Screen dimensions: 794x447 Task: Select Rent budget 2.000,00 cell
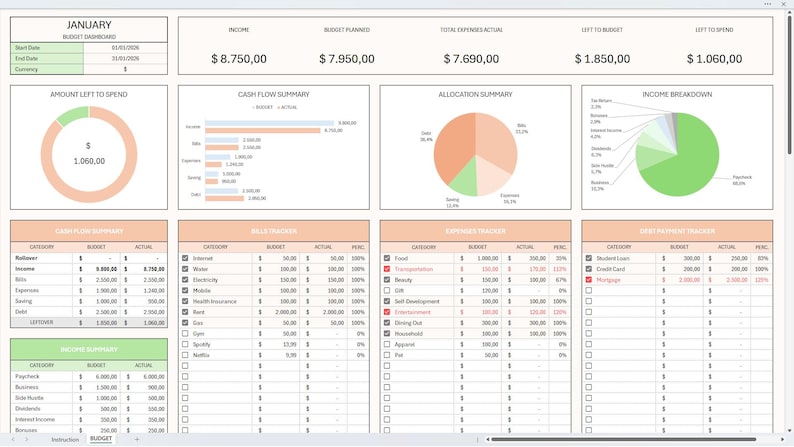click(x=275, y=312)
